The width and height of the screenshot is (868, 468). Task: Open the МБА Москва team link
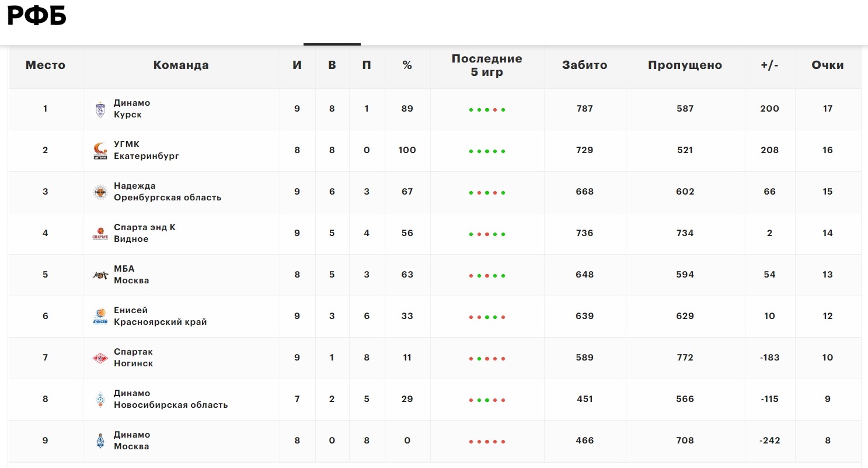click(131, 275)
